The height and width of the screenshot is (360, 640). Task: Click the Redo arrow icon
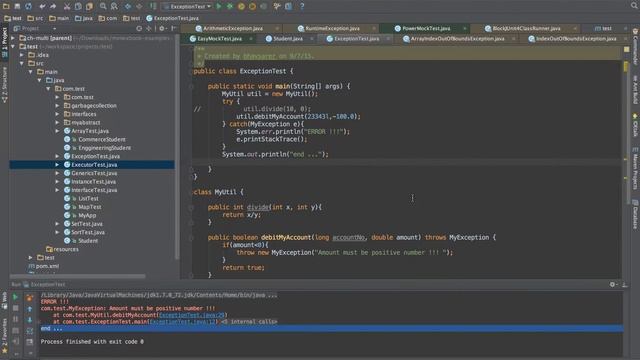click(53, 6)
